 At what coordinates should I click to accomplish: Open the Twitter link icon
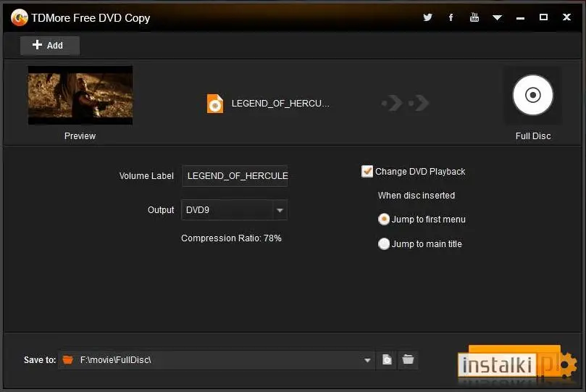(x=427, y=17)
